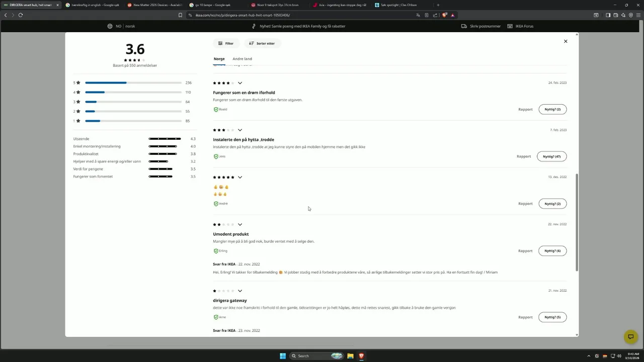Viewport: 644px width, 362px height.
Task: Open browser hamburger menu
Action: (638, 15)
